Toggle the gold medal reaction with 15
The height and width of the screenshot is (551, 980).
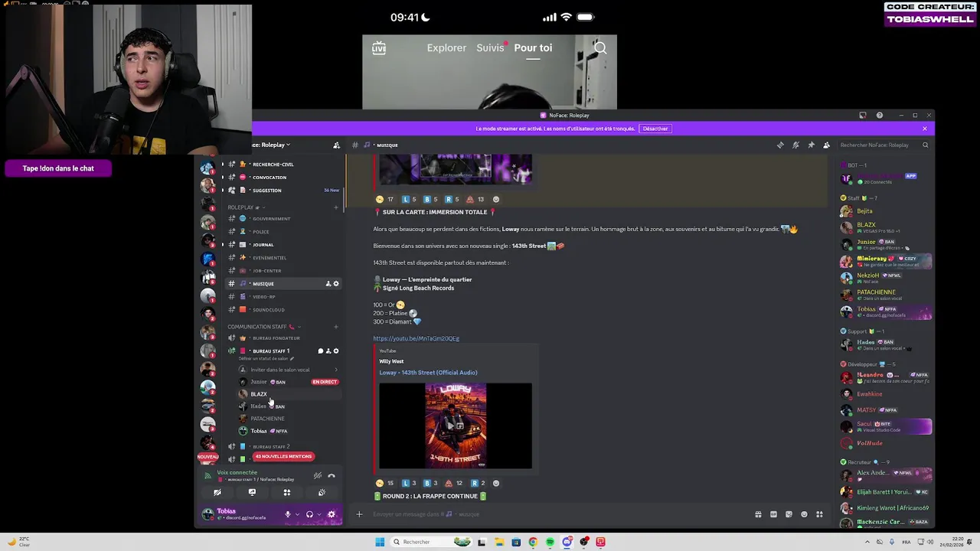pyautogui.click(x=384, y=484)
